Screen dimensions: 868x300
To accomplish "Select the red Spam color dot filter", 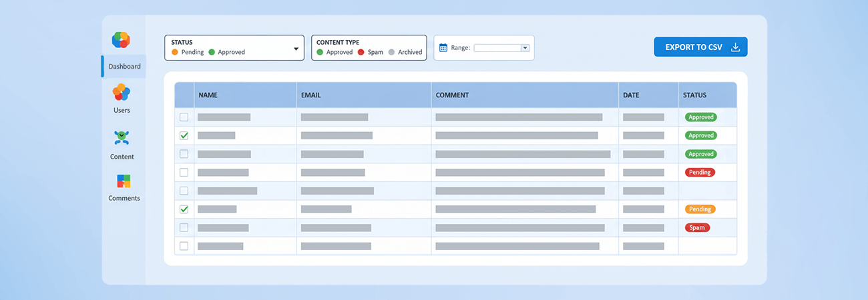I will (361, 52).
